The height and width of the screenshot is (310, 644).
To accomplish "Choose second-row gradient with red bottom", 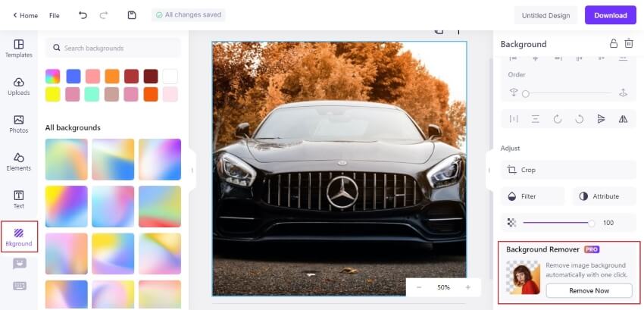I will 160,206.
